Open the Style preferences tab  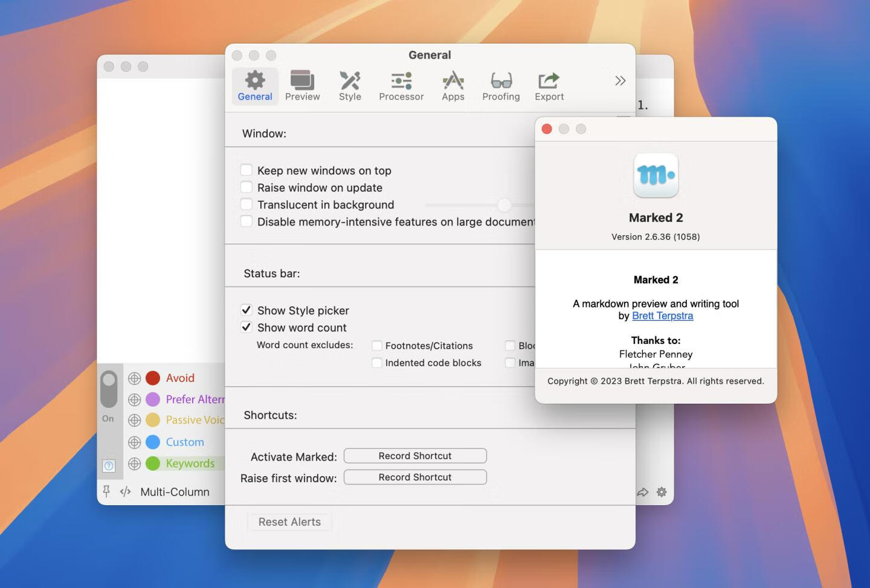(x=350, y=86)
